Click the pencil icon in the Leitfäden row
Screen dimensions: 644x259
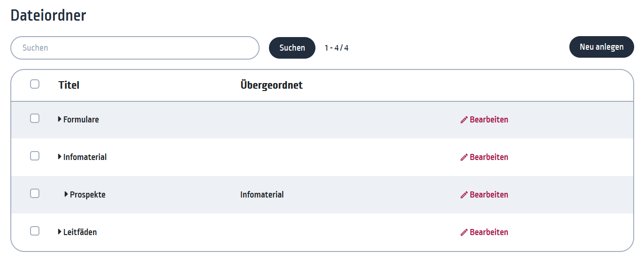pyautogui.click(x=464, y=232)
